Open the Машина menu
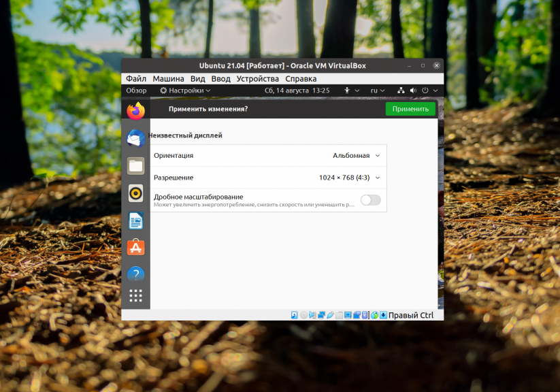 168,79
